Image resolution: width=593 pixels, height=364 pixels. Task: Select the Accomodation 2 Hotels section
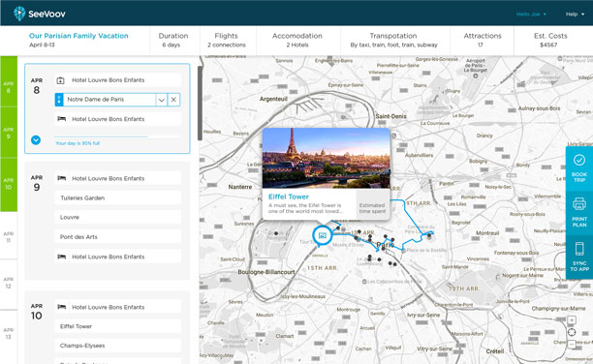pos(297,40)
